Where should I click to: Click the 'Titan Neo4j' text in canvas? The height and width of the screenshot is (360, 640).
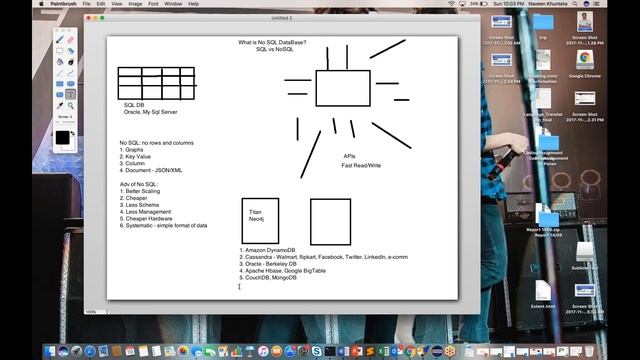click(256, 216)
